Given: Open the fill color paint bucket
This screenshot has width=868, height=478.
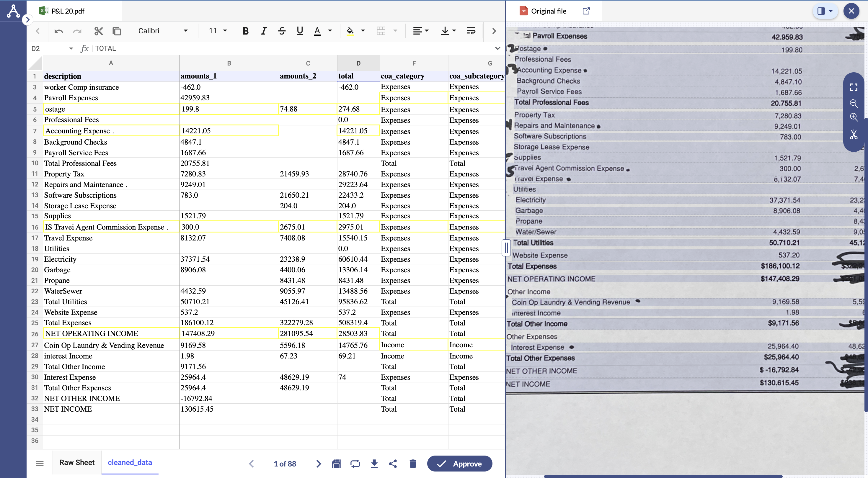Looking at the screenshot, I should click(350, 31).
